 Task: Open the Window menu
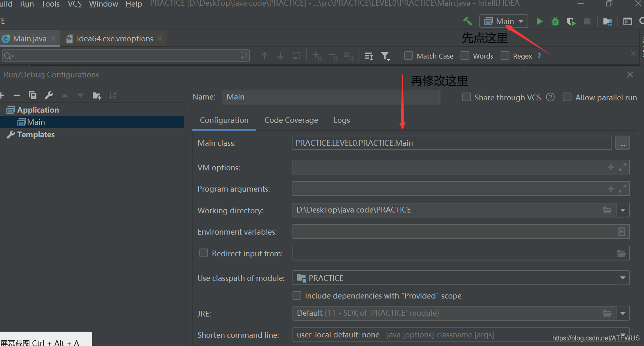pyautogui.click(x=103, y=4)
